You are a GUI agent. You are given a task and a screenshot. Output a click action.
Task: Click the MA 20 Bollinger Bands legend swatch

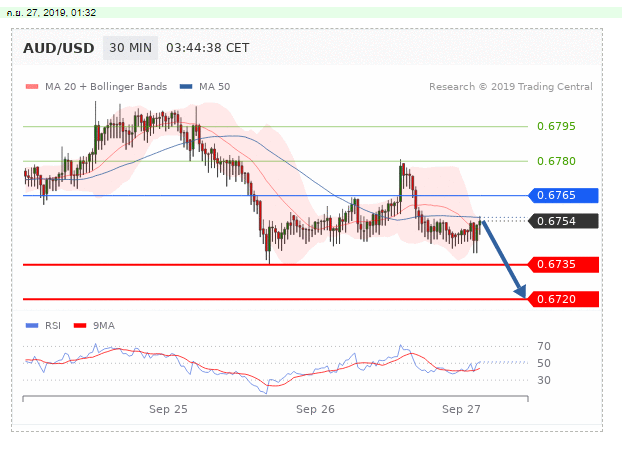click(32, 87)
